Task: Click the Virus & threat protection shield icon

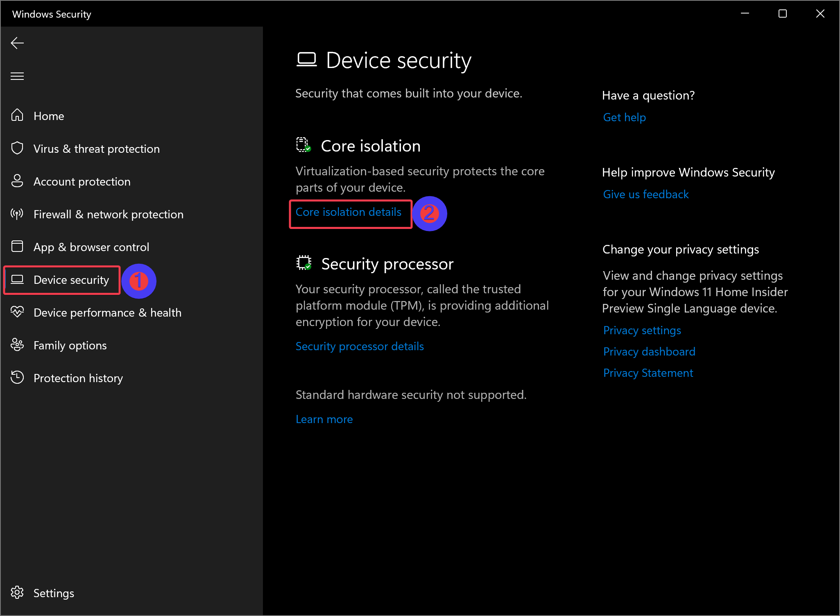Action: coord(17,148)
